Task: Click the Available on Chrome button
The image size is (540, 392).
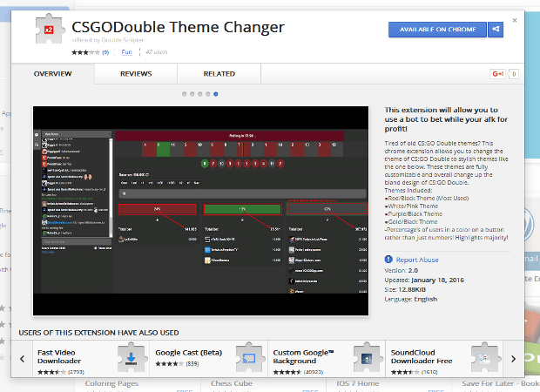Action: pyautogui.click(x=438, y=30)
